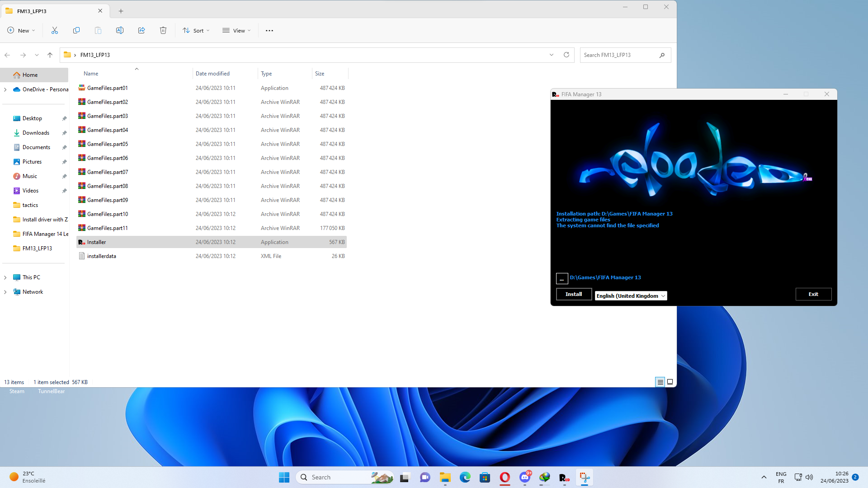Image resolution: width=868 pixels, height=488 pixels.
Task: Select the Installer application file
Action: click(212, 242)
